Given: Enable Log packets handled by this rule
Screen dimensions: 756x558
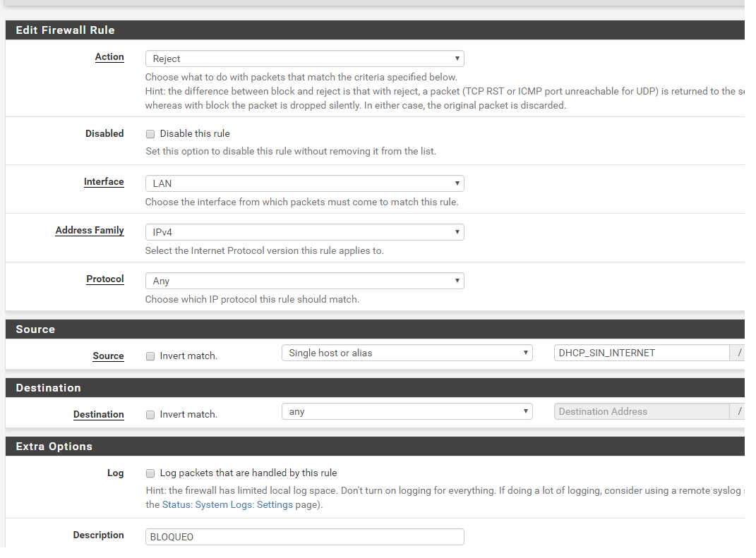Looking at the screenshot, I should pos(150,473).
